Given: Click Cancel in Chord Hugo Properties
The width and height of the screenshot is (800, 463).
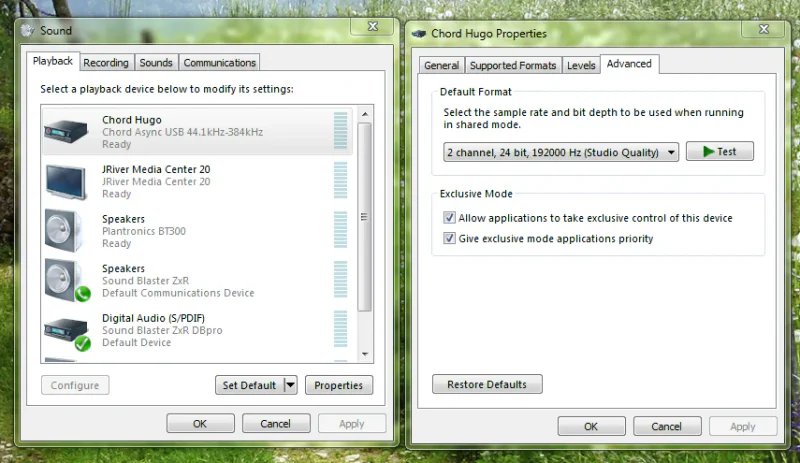Looking at the screenshot, I should tap(667, 426).
